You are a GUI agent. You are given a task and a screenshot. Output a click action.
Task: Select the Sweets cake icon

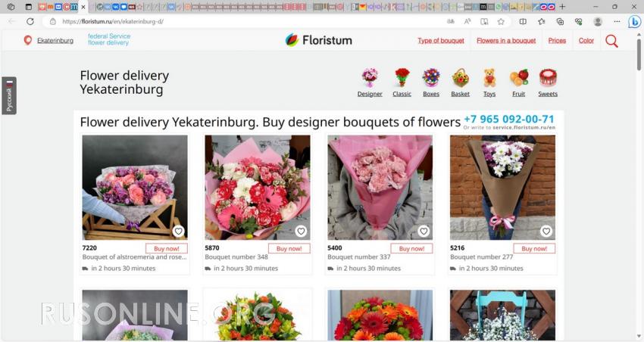click(548, 77)
